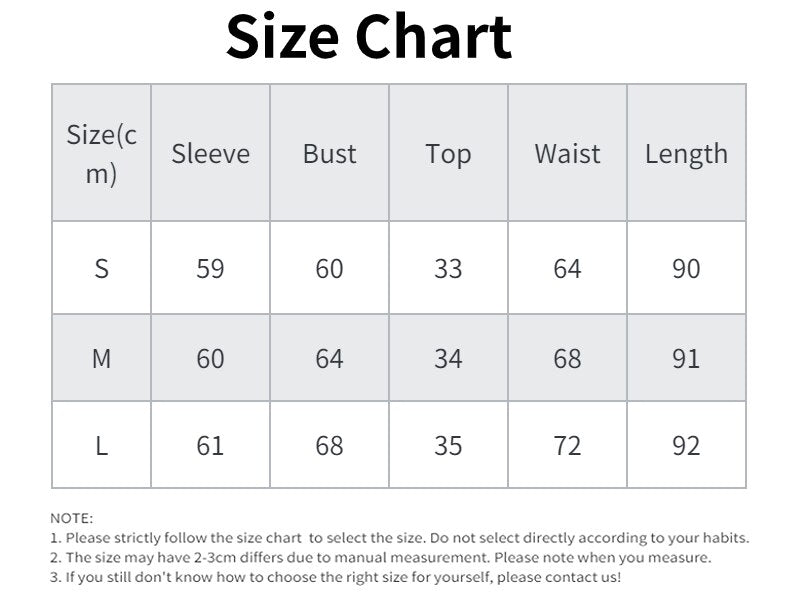
Task: Click sleeve value 59 for size S
Action: [x=210, y=269]
